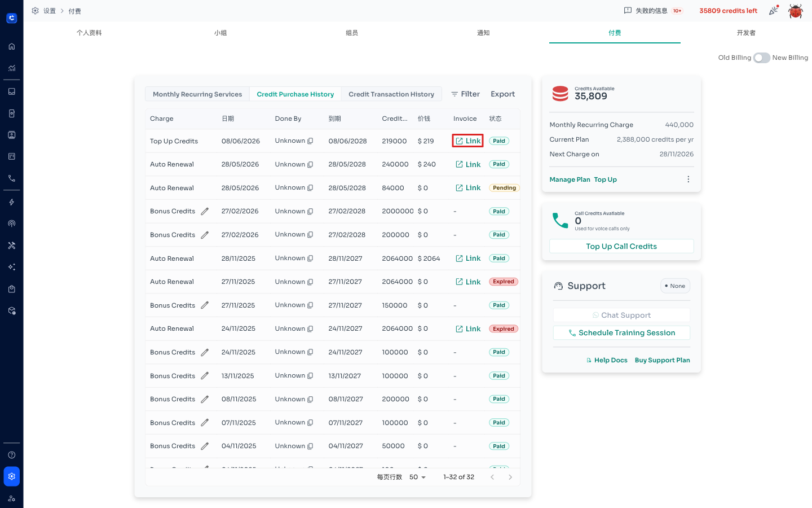Click the 日期 column header

pos(228,119)
